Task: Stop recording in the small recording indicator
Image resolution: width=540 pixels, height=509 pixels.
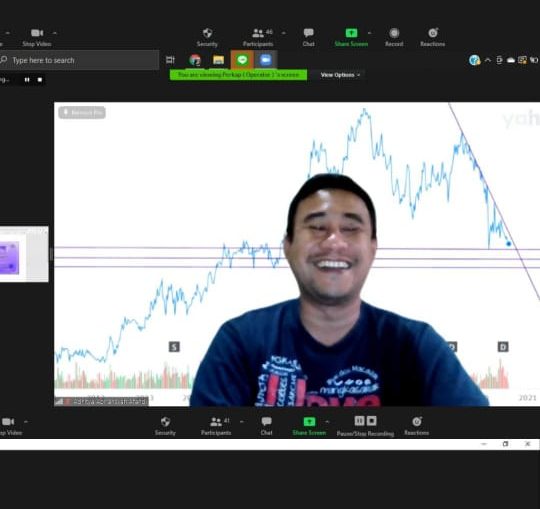Action: [40, 80]
